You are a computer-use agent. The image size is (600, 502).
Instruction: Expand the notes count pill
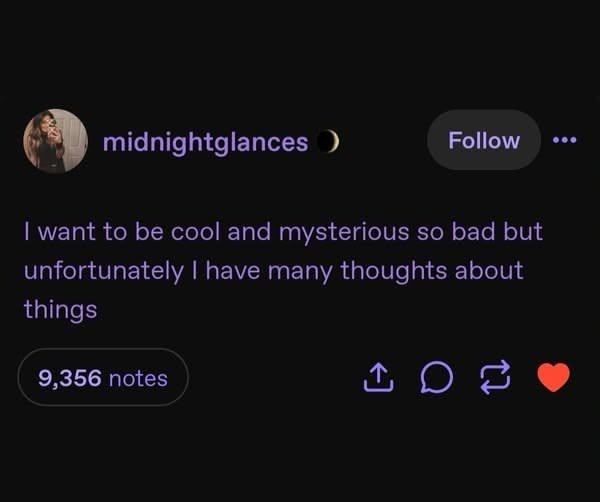tap(103, 377)
